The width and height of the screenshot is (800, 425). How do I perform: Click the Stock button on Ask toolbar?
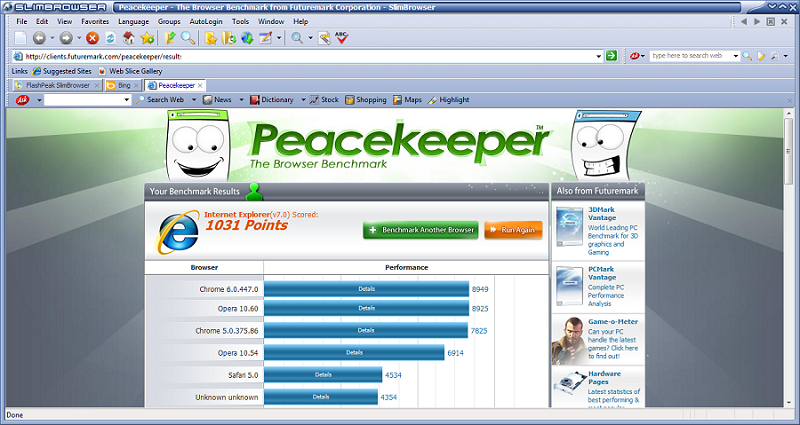pyautogui.click(x=324, y=100)
